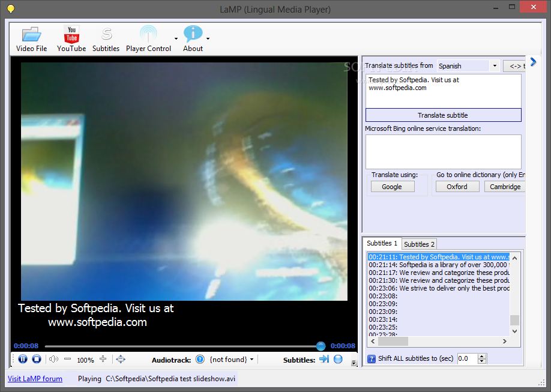Click the horizontal scrollbar thumb in subtitle list
551x392 pixels.
pos(393,341)
